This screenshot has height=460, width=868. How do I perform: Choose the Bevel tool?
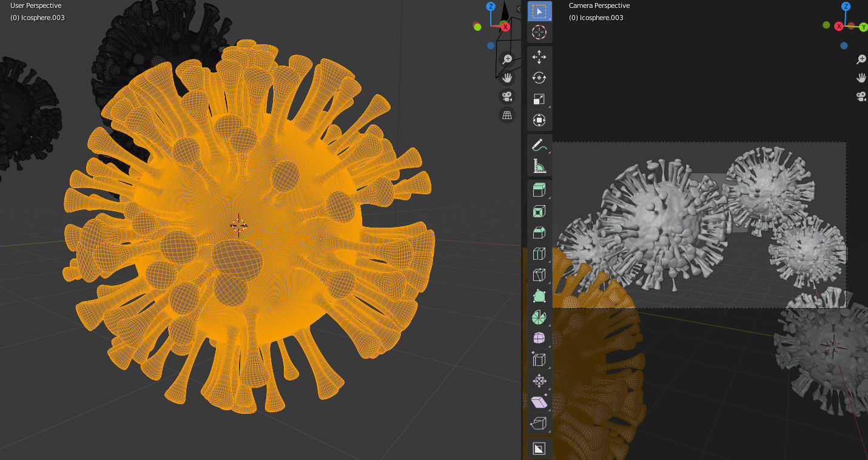point(539,232)
